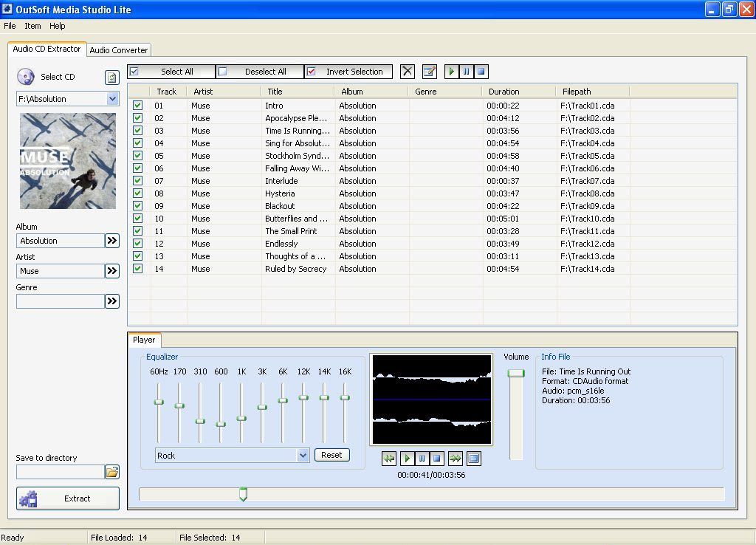Click the pause icon on the top toolbar
The width and height of the screenshot is (756, 545).
466,72
